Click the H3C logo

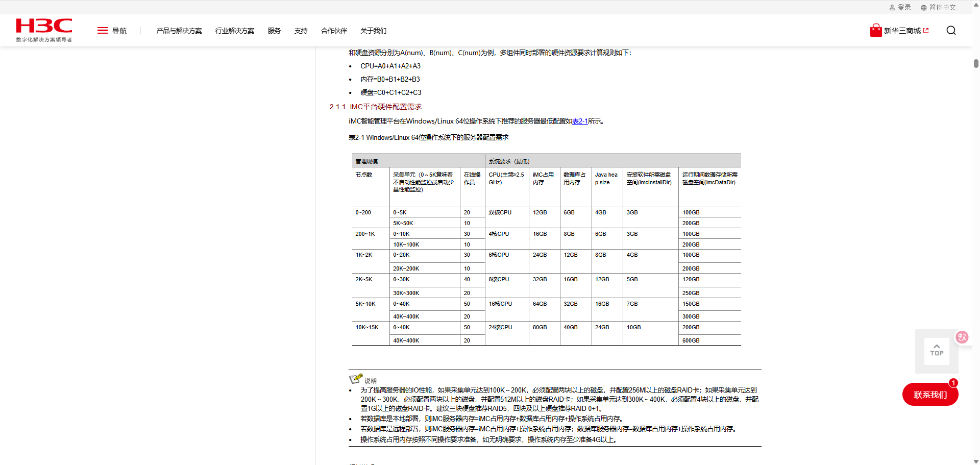(44, 30)
